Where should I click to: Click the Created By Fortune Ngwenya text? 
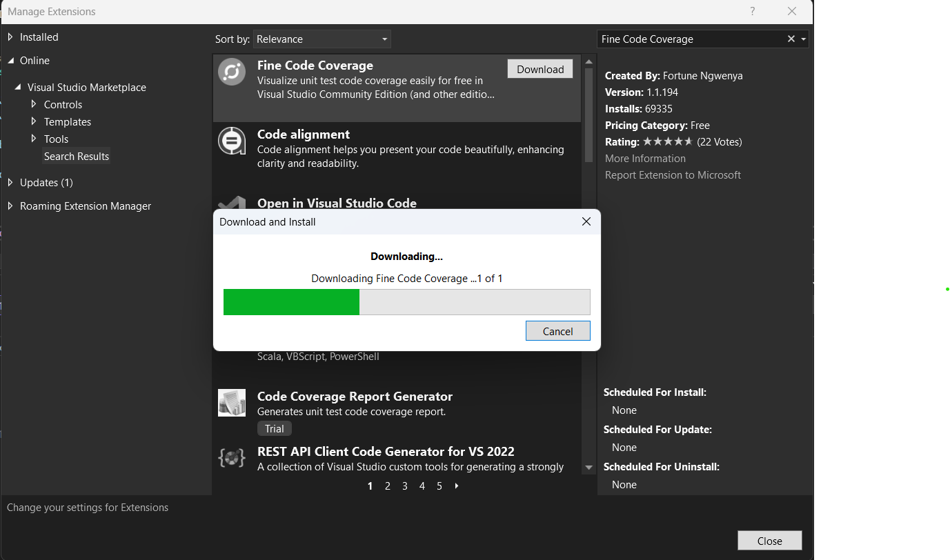pos(674,76)
